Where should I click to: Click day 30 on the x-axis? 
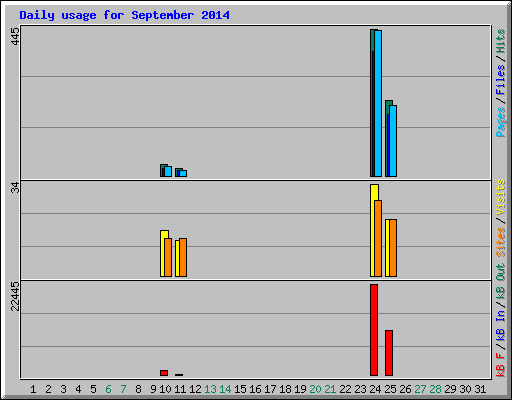click(x=465, y=389)
